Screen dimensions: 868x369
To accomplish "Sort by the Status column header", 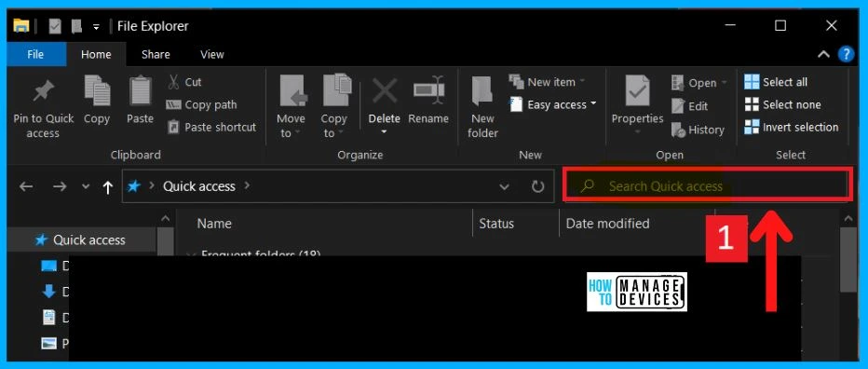I will [x=496, y=224].
